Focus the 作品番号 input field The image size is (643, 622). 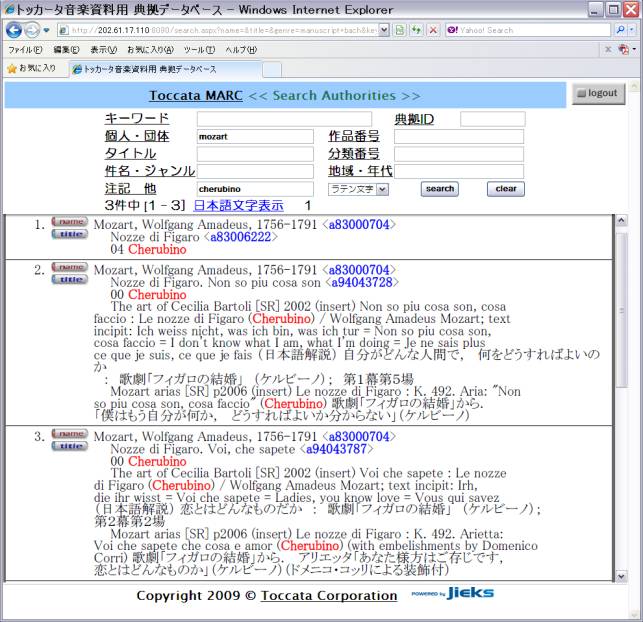[x=459, y=137]
